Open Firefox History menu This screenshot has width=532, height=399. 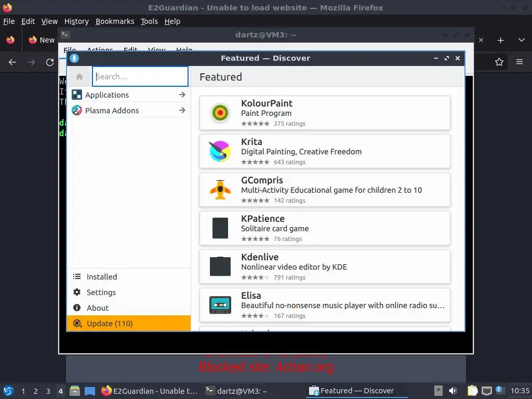point(76,21)
